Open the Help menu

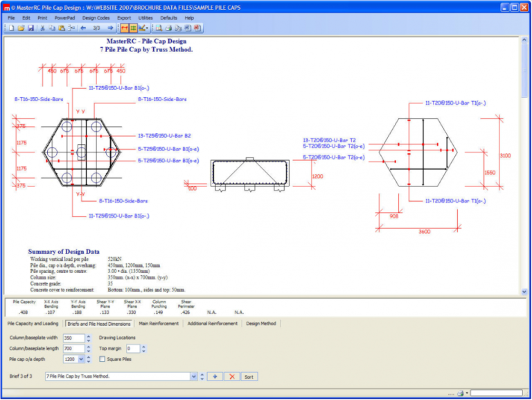[x=189, y=18]
